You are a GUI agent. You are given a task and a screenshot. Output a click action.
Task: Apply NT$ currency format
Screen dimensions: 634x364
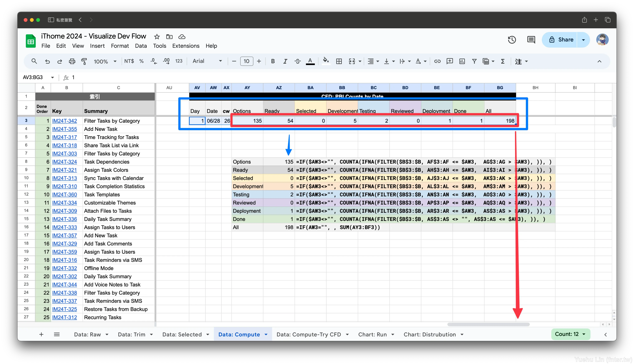[x=129, y=61]
